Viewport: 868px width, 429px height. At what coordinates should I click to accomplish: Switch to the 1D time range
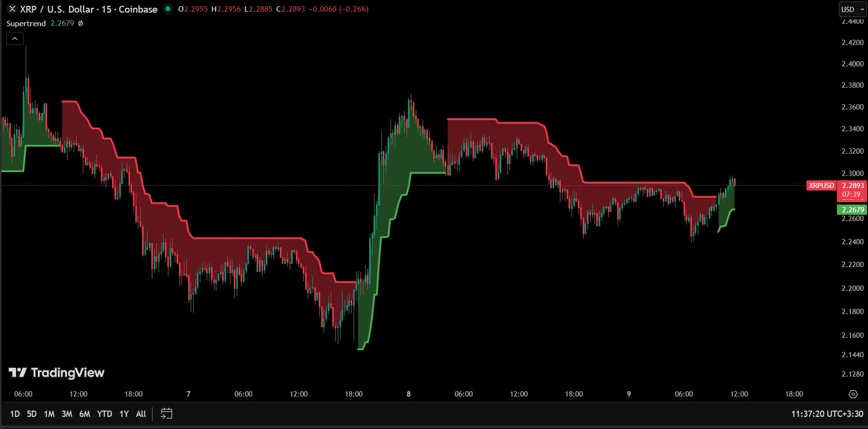[15, 413]
